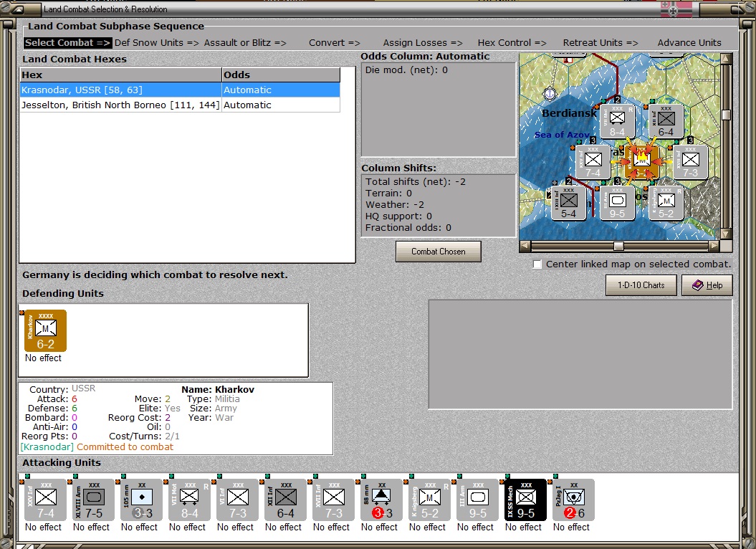Viewport: 756px width, 549px height.
Task: Click the Sea of Azov label on minimap
Action: point(562,135)
